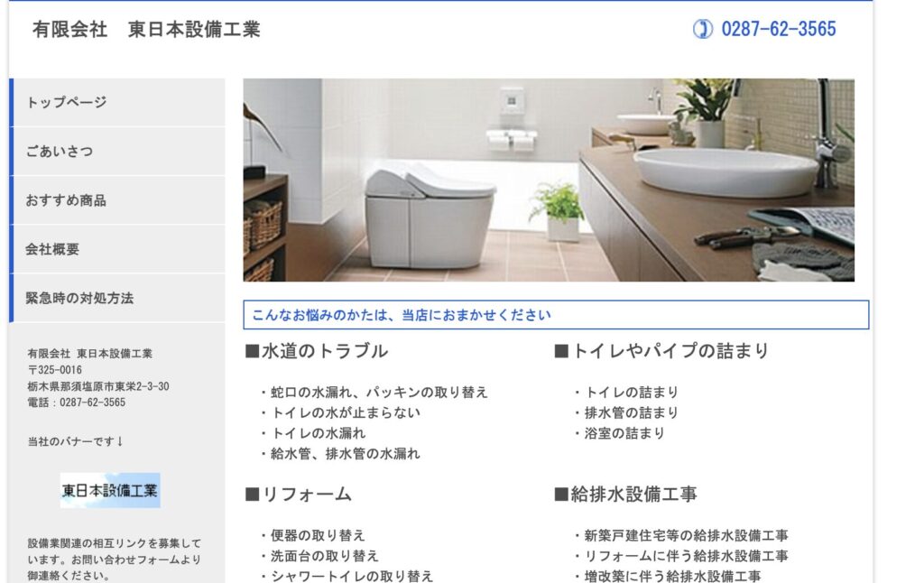
Task: Click the 蛇口の水漏れ list item
Action: coord(374,392)
